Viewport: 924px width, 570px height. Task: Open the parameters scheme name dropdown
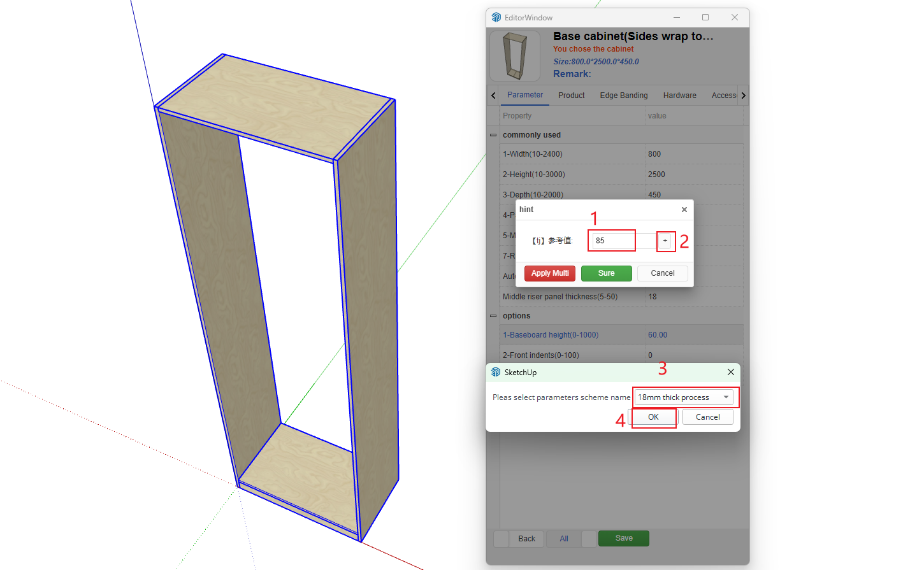click(684, 397)
